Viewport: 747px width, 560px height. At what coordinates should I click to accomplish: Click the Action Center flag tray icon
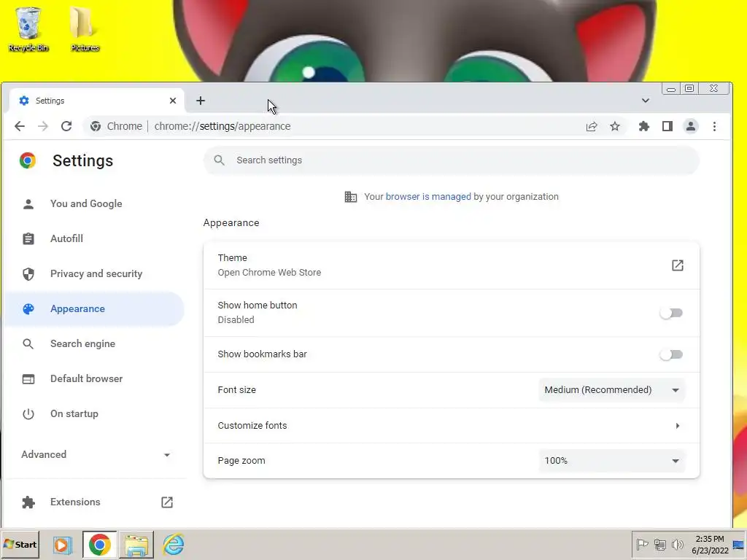tap(642, 544)
